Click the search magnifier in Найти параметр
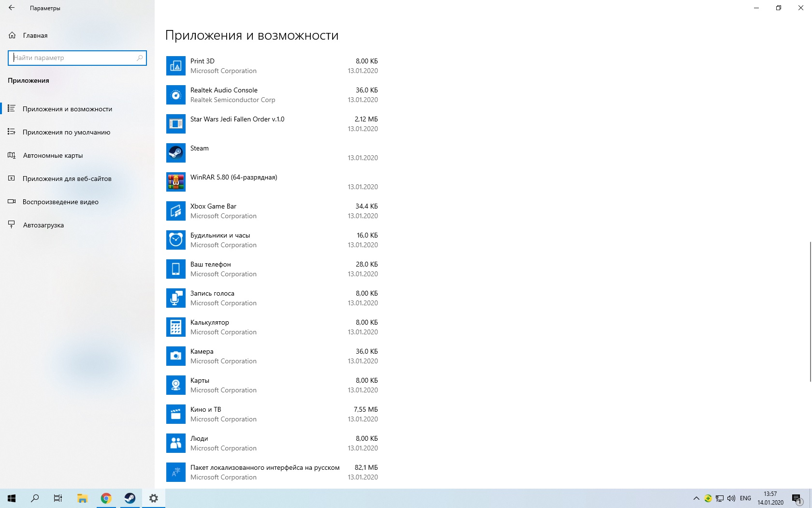 140,58
